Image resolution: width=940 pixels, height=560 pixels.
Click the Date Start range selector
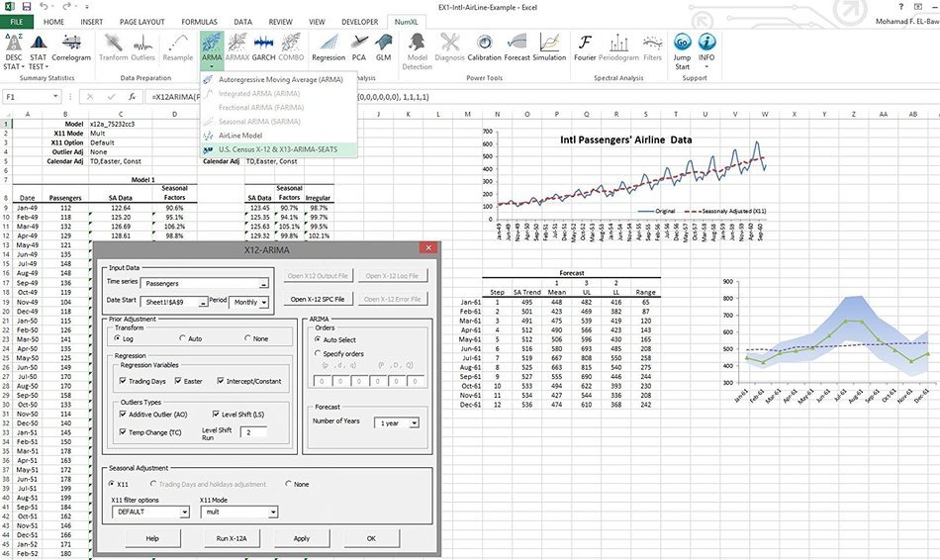click(x=203, y=302)
